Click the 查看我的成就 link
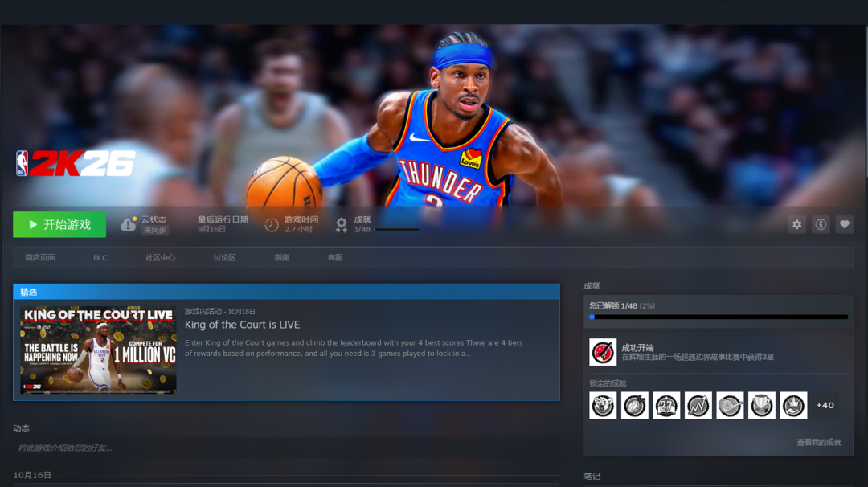Screen dimensions: 868x487 coord(818,443)
